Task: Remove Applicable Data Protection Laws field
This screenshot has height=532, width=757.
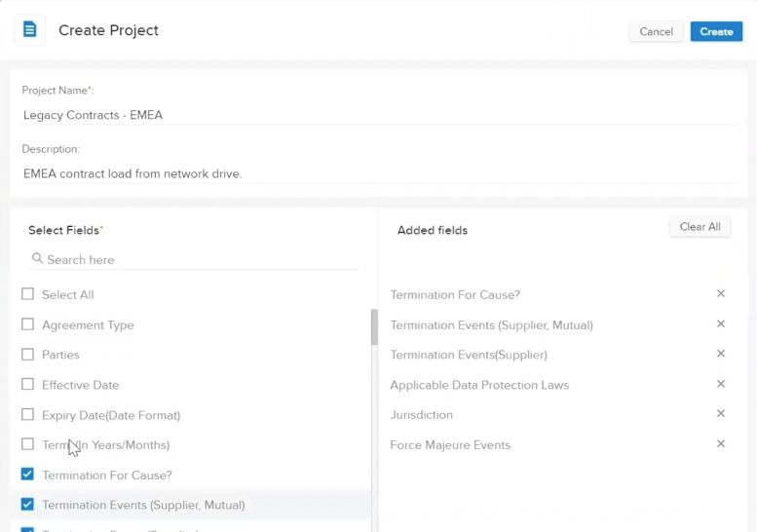Action: pos(721,384)
